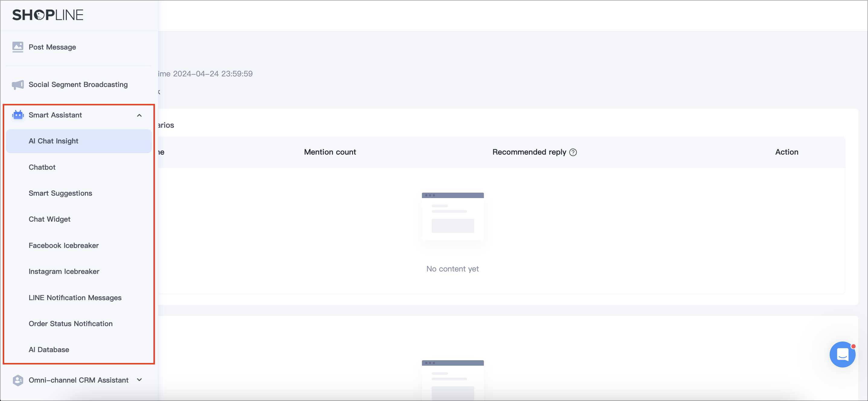Open the Post Message menu item

(52, 47)
